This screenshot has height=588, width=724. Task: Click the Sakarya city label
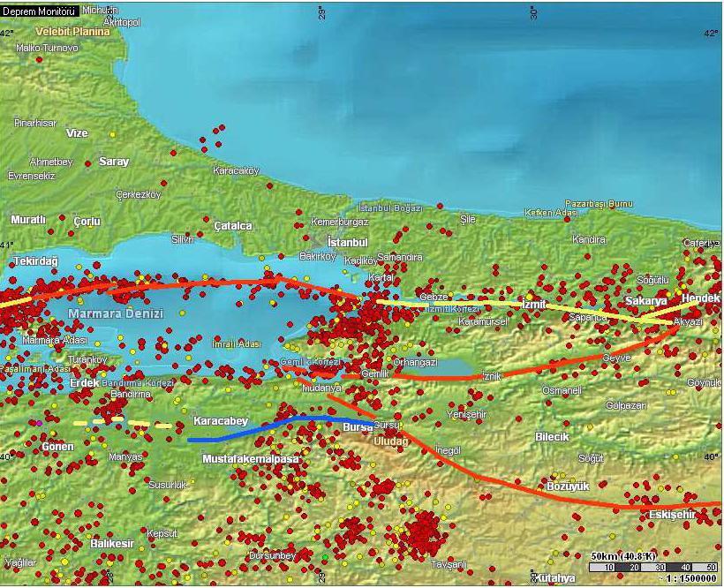pyautogui.click(x=645, y=301)
